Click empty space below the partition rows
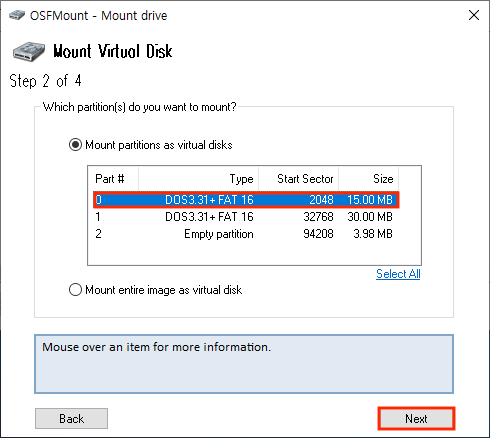The image size is (490, 438). click(254, 254)
